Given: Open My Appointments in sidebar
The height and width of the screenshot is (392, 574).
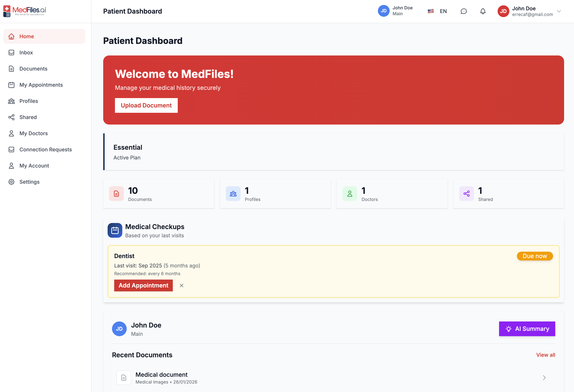Looking at the screenshot, I should [44, 85].
